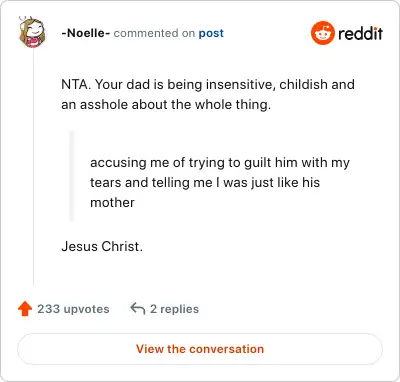400x382 pixels.
Task: Click 'an asshole about the whole thing' line
Action: pyautogui.click(x=166, y=105)
